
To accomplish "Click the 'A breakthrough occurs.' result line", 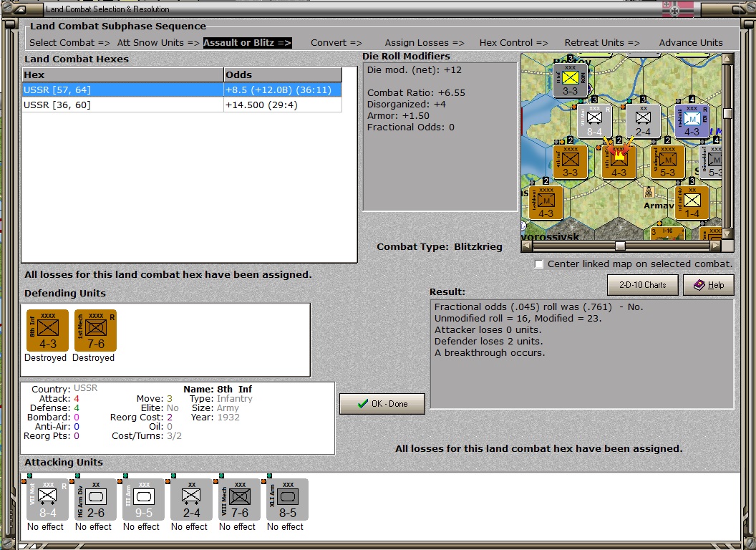I will tap(490, 352).
